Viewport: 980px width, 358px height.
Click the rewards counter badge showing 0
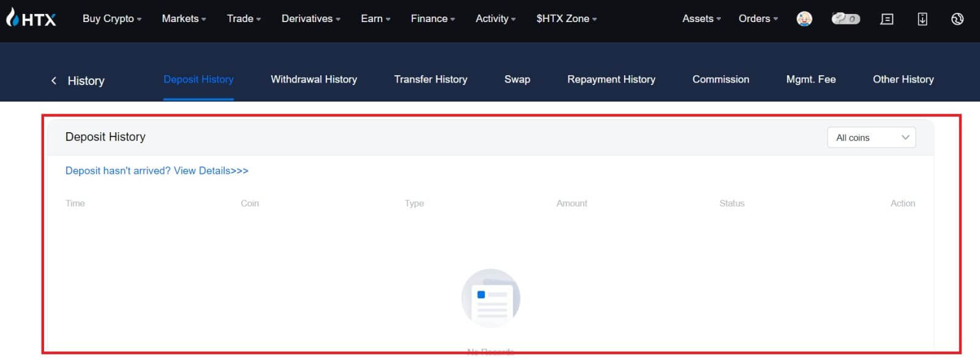pos(845,19)
